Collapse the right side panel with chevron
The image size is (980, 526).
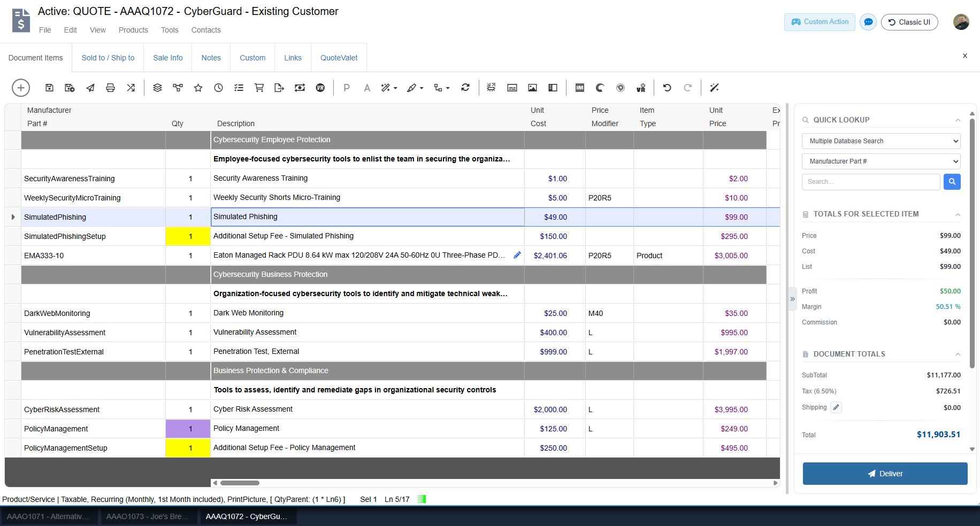tap(793, 299)
